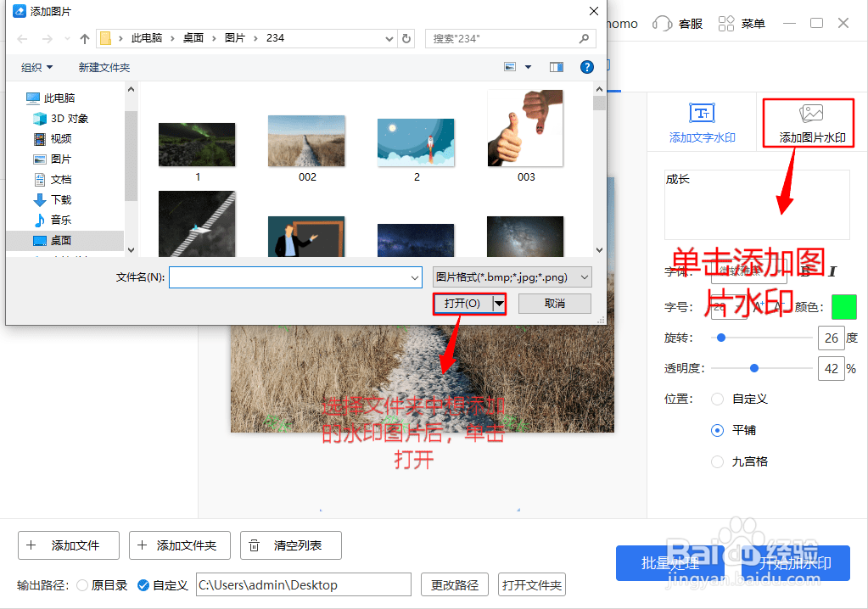Open the 图片格式 file type dropdown
Viewport: 868px width, 609px height.
(509, 277)
